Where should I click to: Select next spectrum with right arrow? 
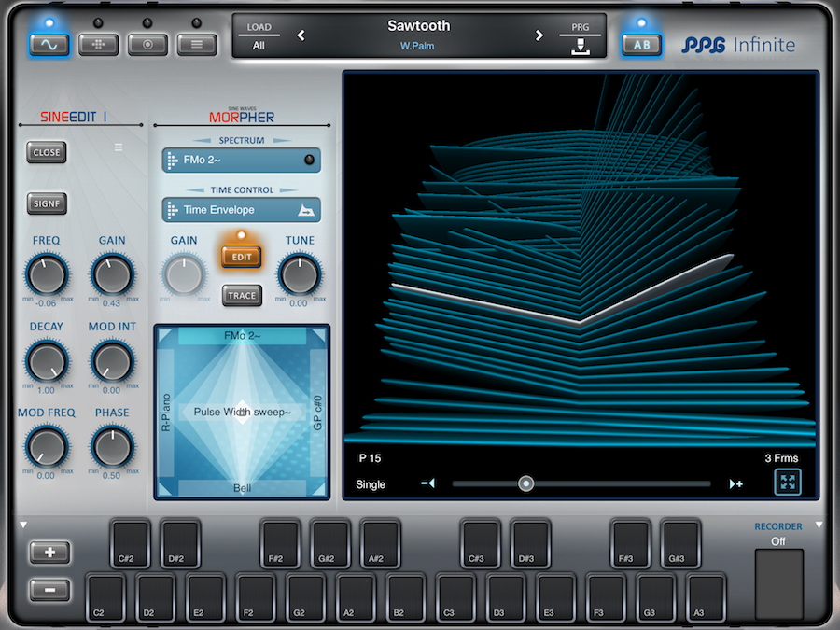(282, 140)
